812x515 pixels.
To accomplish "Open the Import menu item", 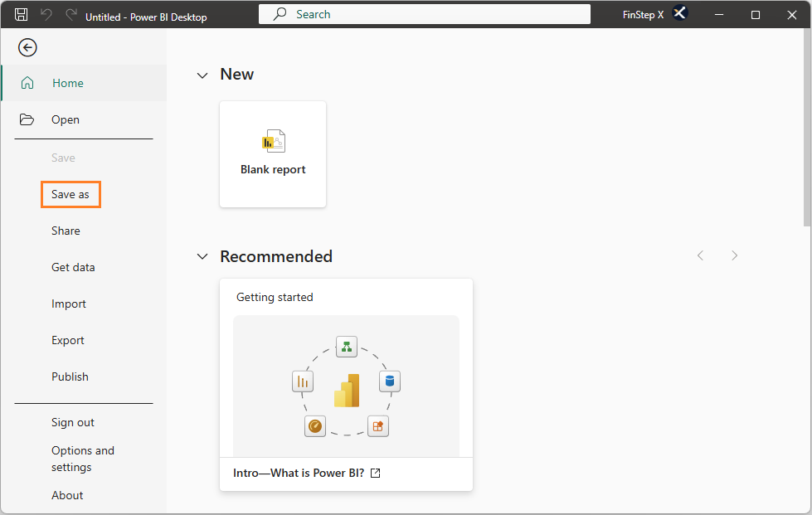I will [x=69, y=304].
